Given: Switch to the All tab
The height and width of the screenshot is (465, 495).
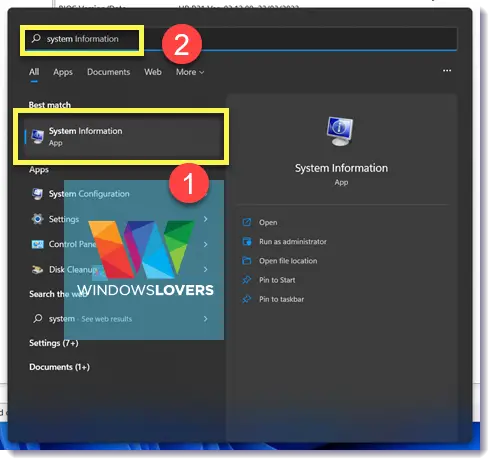Looking at the screenshot, I should pyautogui.click(x=34, y=72).
